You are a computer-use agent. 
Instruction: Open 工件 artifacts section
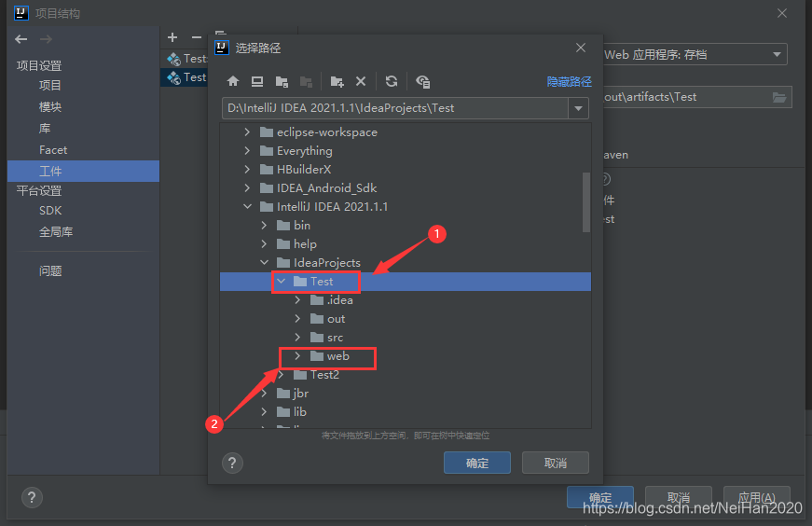tap(83, 171)
